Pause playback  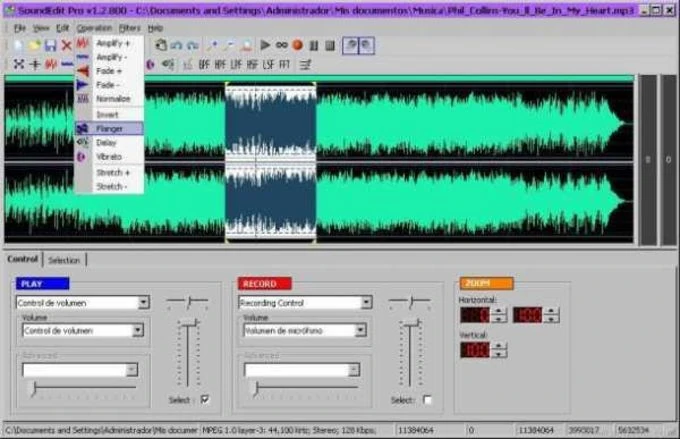click(x=314, y=45)
